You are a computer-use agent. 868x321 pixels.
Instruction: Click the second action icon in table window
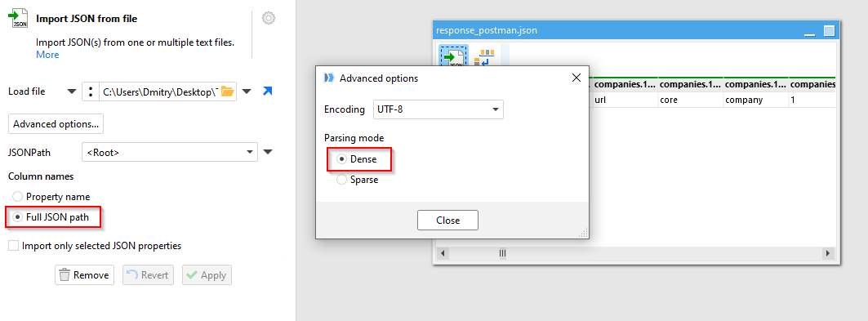(x=486, y=57)
